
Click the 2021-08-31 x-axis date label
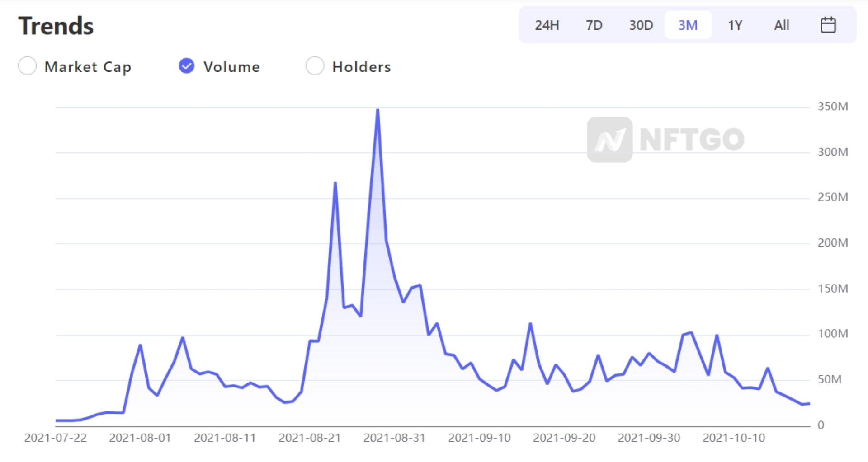pyautogui.click(x=394, y=438)
